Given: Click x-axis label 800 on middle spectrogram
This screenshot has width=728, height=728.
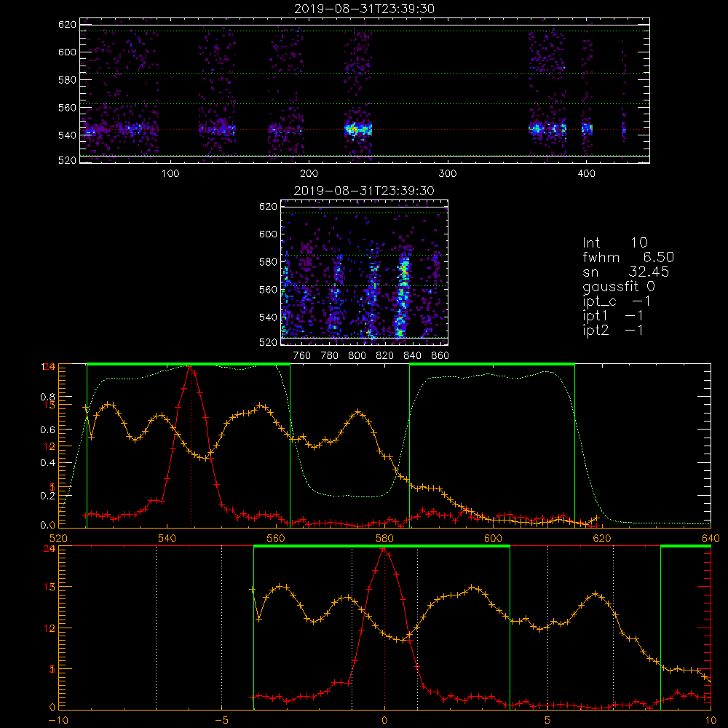Looking at the screenshot, I should (x=357, y=356).
